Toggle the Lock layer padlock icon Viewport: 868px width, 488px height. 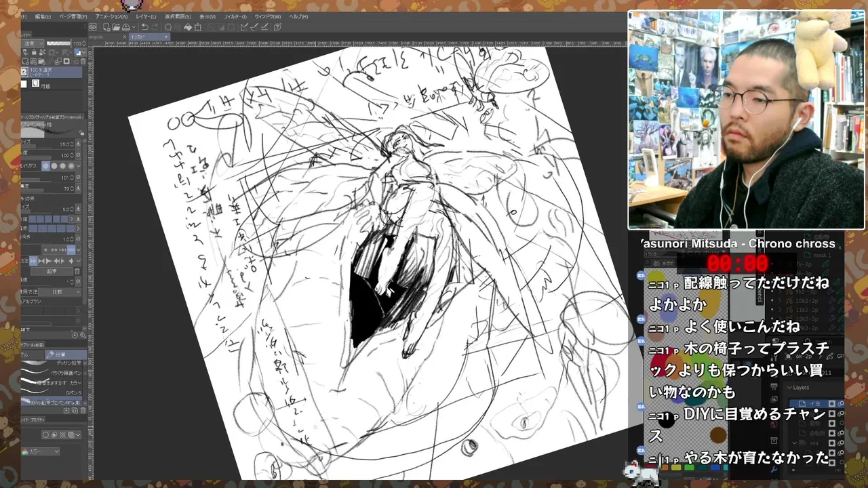click(34, 52)
